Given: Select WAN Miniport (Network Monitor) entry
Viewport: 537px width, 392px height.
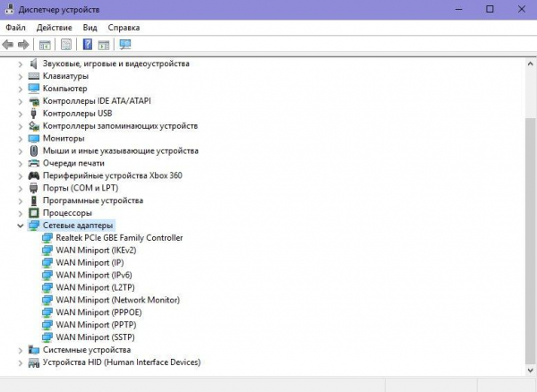Looking at the screenshot, I should pyautogui.click(x=118, y=300).
